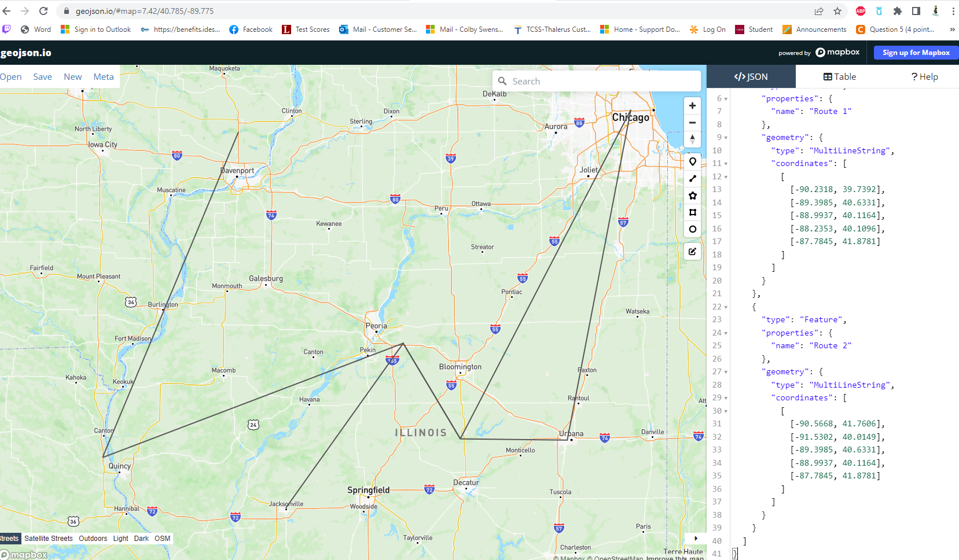Viewport: 959px width, 560px height.
Task: Switch map style to Outdoors
Action: 93,539
